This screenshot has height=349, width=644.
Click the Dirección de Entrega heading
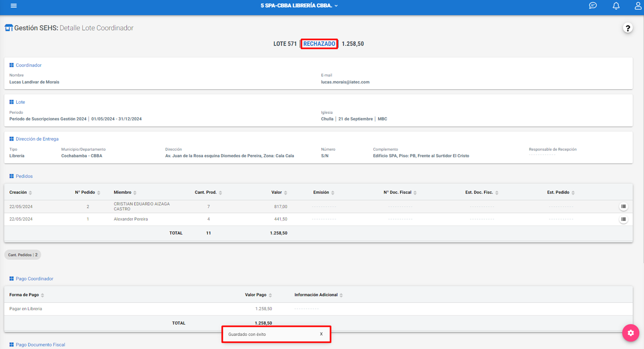coord(37,139)
